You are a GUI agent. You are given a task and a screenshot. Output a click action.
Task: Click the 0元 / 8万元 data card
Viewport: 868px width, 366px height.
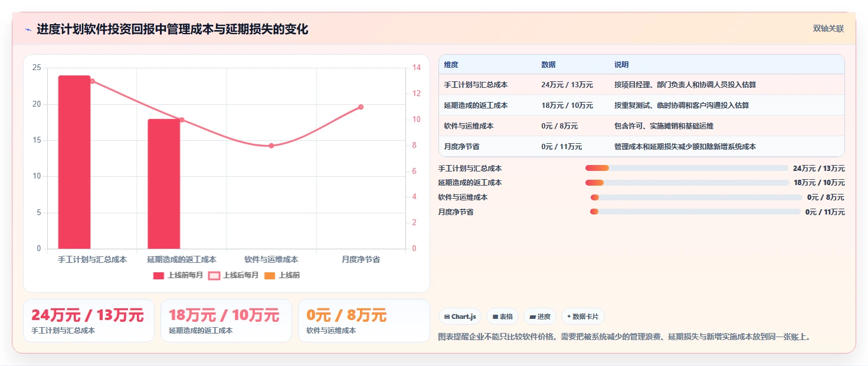(x=364, y=321)
